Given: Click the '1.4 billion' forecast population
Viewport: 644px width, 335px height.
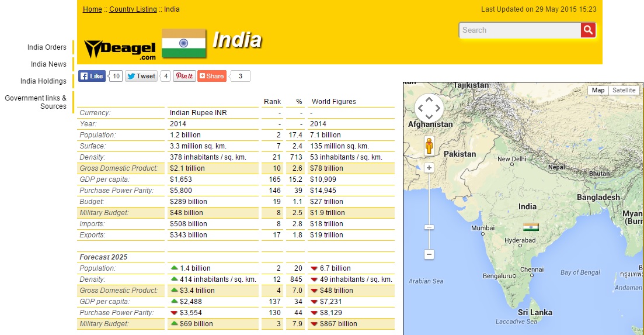Looking at the screenshot, I should (195, 268).
